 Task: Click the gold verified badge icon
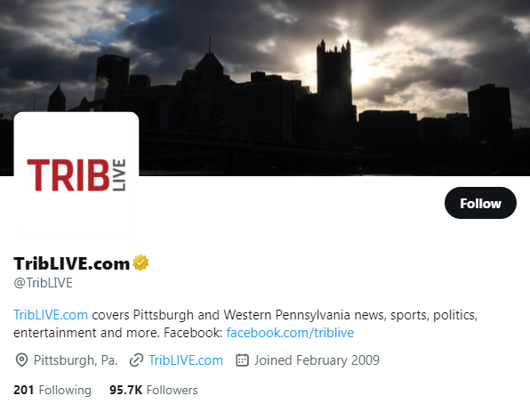(141, 262)
